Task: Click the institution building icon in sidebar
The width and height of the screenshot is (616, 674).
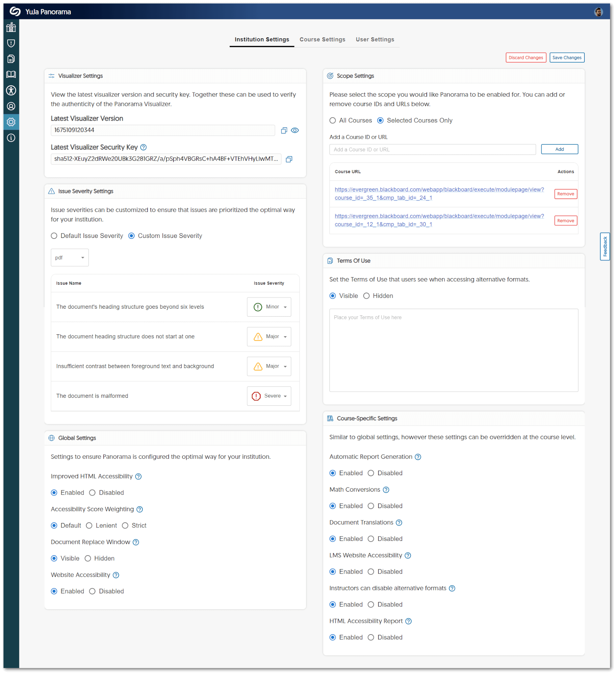Action: [11, 27]
